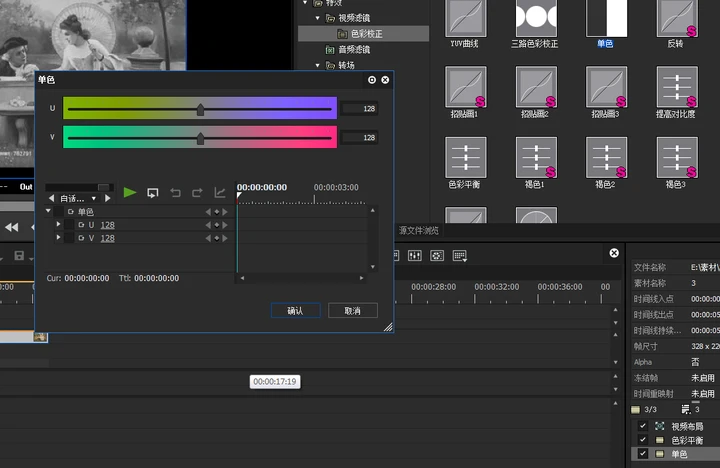The height and width of the screenshot is (468, 720).
Task: Toggle the 单色 effect checkbox in info panel
Action: click(x=643, y=454)
